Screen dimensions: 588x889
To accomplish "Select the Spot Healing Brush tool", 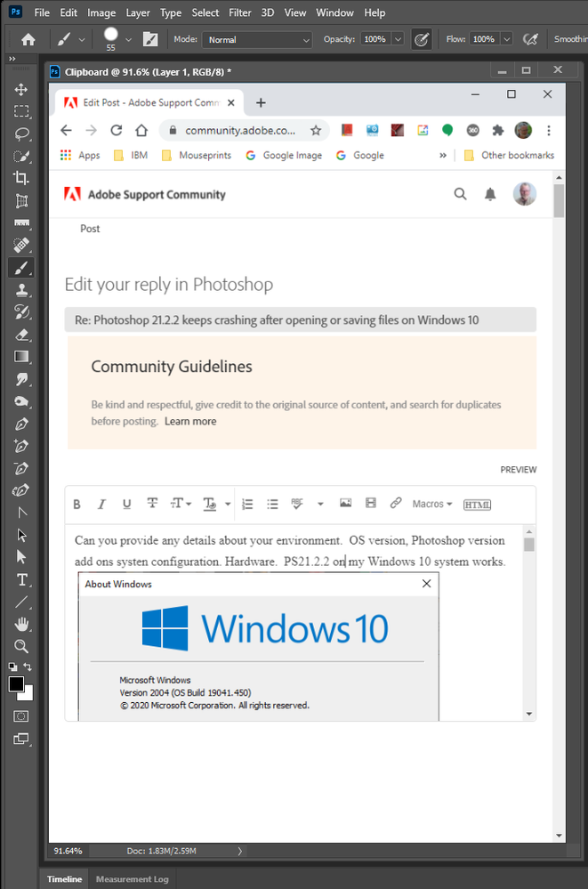I will (x=21, y=245).
